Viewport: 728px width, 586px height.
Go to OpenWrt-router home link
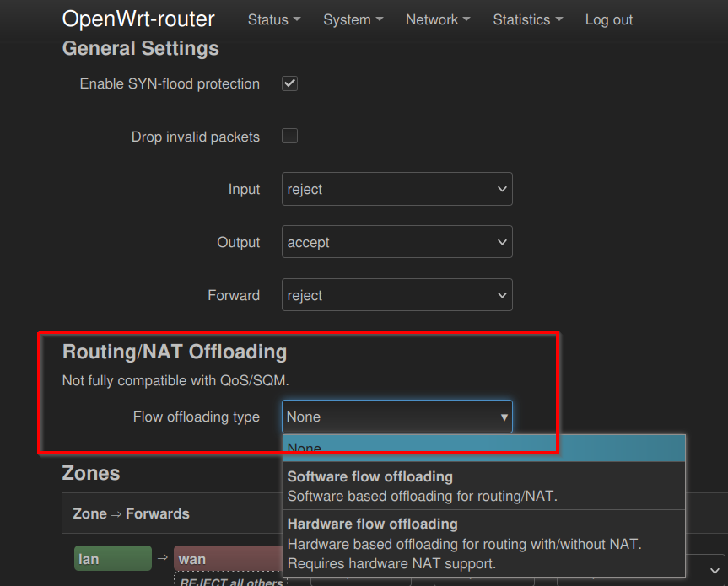tap(138, 19)
